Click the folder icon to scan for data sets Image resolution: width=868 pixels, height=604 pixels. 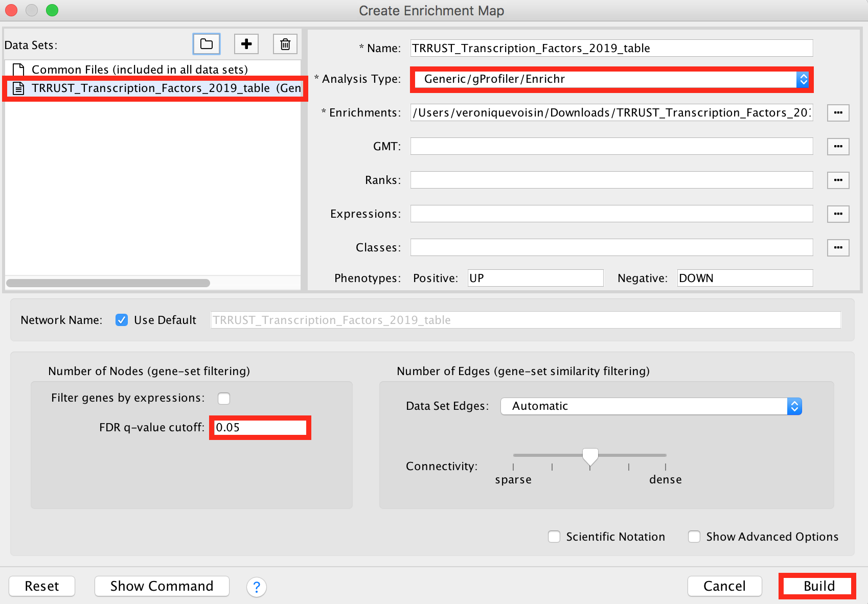pos(207,44)
